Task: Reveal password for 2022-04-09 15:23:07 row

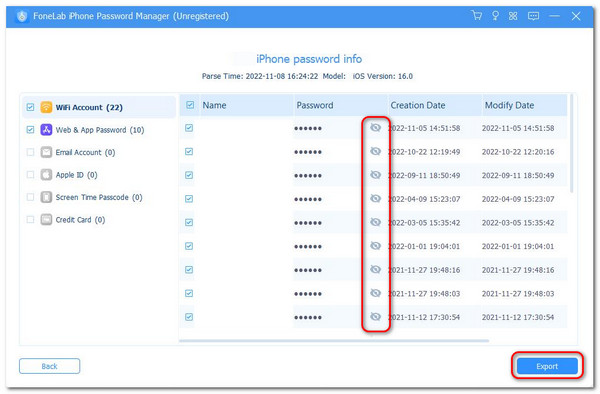Action: click(375, 199)
